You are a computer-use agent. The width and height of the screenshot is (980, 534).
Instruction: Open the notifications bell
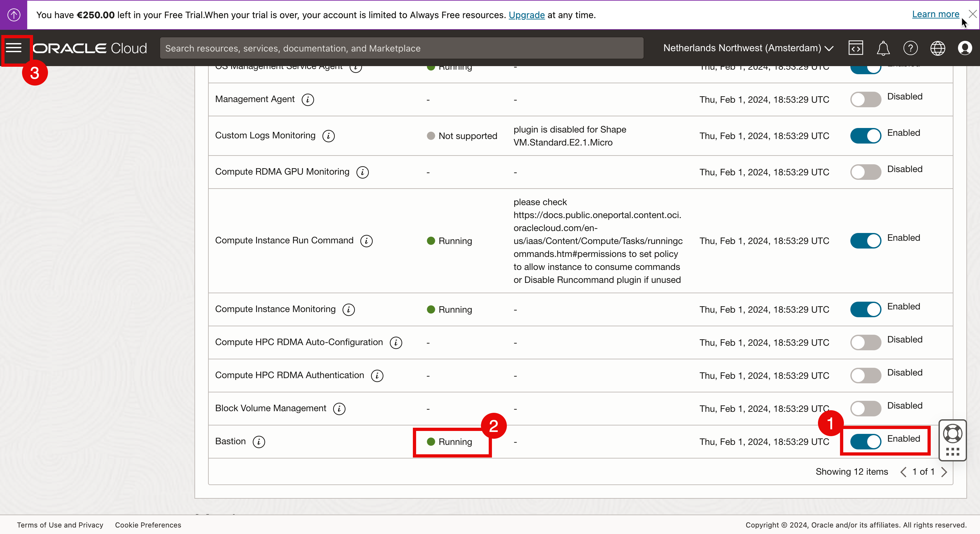click(882, 48)
